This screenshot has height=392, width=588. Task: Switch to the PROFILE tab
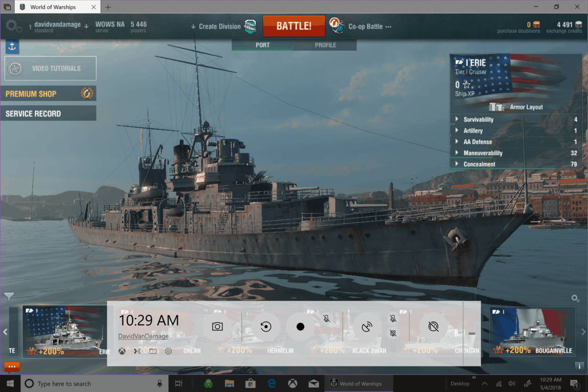(325, 45)
